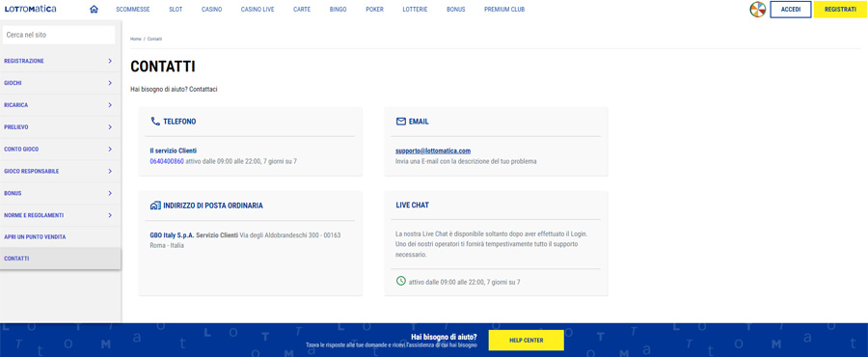Click the Telefono card heading

pyautogui.click(x=179, y=122)
